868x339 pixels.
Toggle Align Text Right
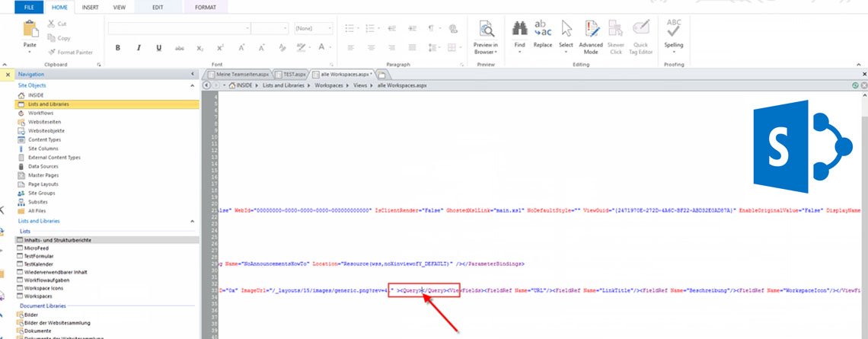pos(392,48)
